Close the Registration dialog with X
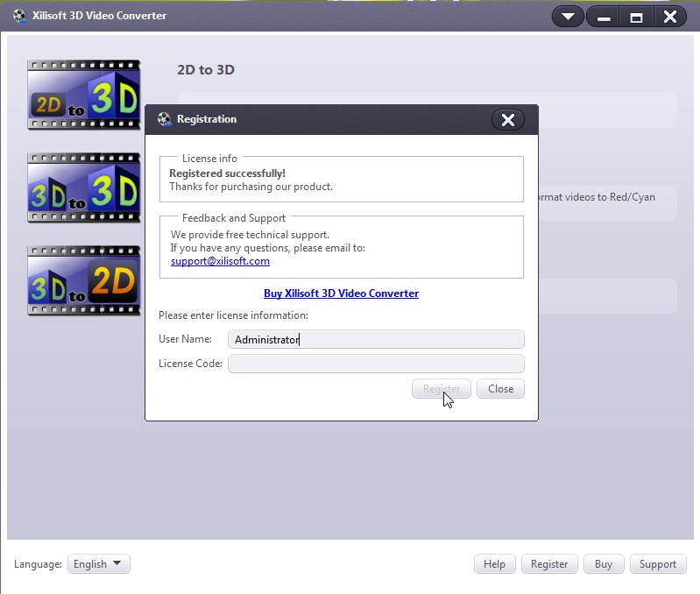The height and width of the screenshot is (594, 700). click(507, 120)
